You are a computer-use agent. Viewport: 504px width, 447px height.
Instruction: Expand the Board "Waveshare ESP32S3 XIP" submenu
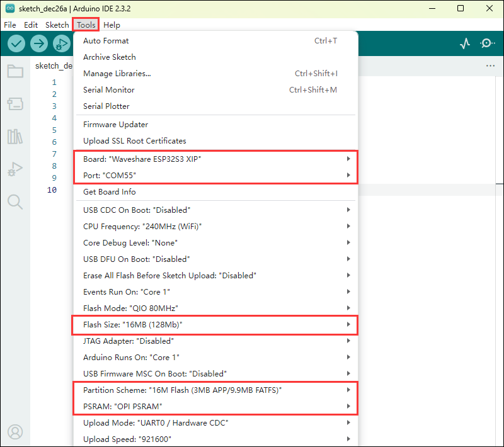[215, 159]
